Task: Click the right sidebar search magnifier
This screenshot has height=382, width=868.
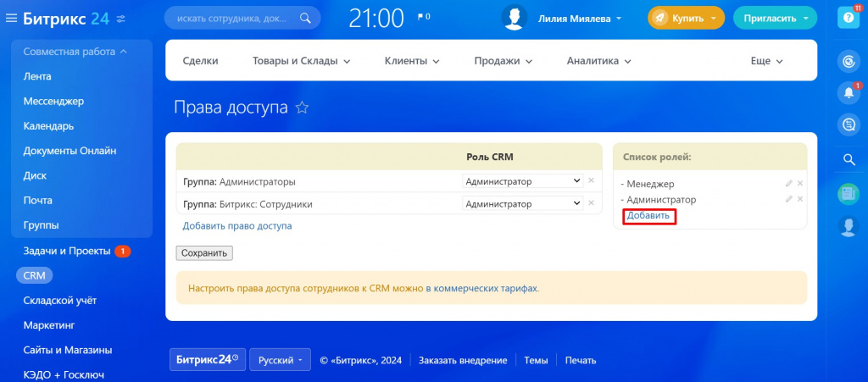Action: (849, 160)
